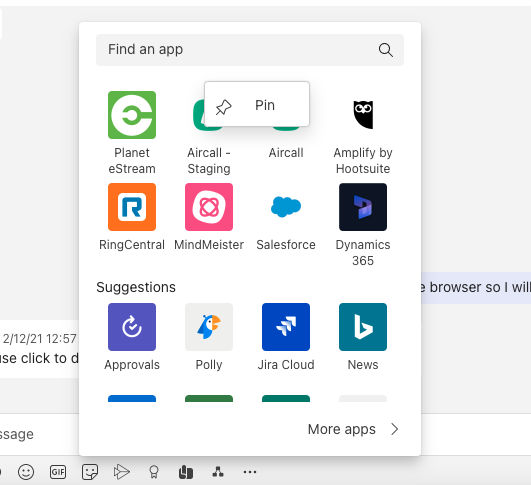
Task: Select the Approvals suggested app
Action: [132, 327]
